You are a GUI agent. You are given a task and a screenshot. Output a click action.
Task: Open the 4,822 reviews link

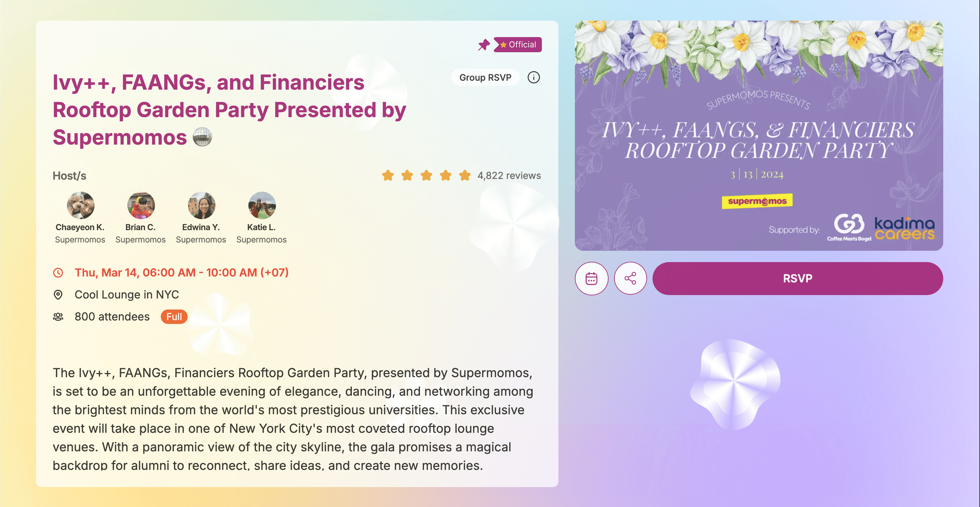point(509,176)
